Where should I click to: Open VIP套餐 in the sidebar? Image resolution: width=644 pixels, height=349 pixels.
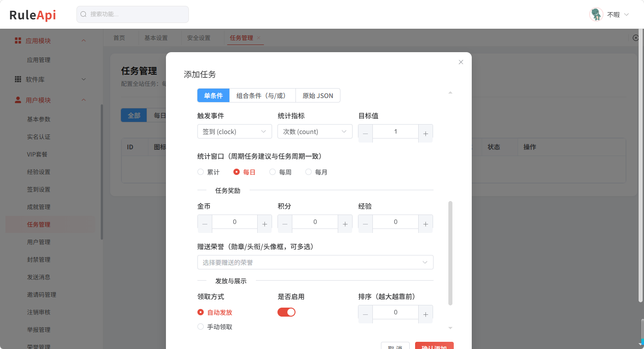(37, 154)
